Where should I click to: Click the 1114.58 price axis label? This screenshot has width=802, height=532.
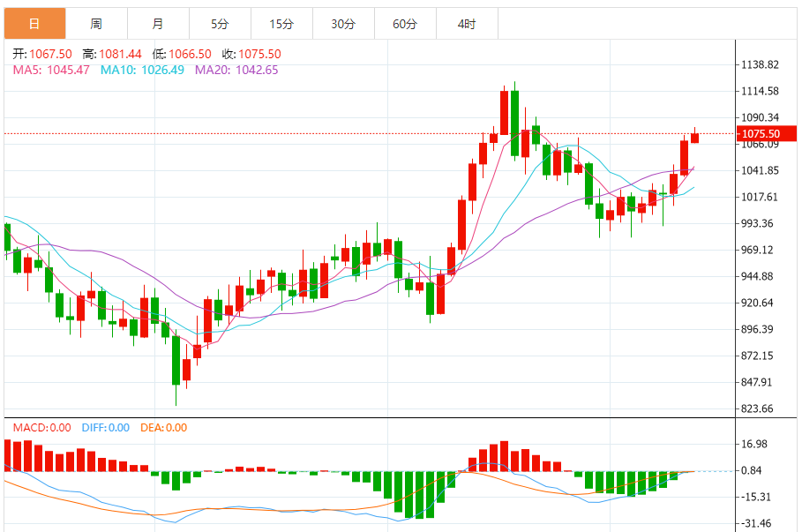coord(760,91)
